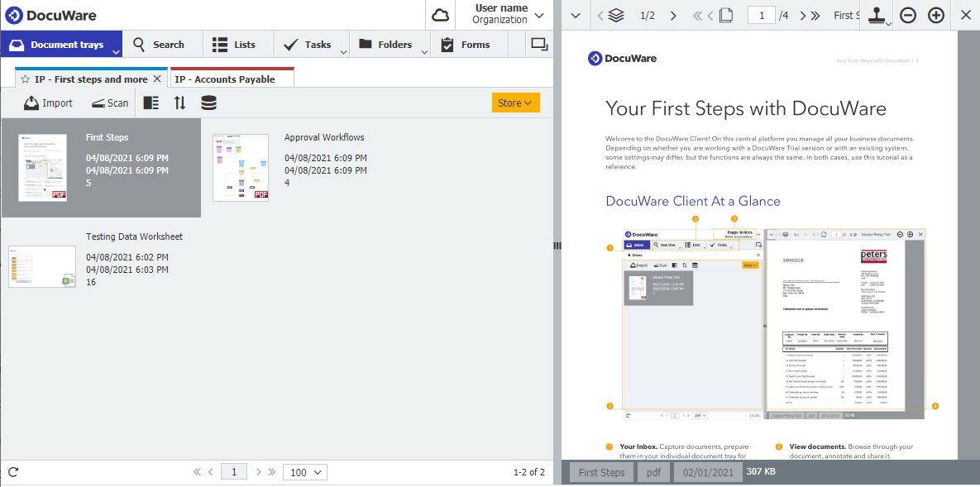980x487 pixels.
Task: Open the viewer options chevron at top left
Action: coord(575,14)
